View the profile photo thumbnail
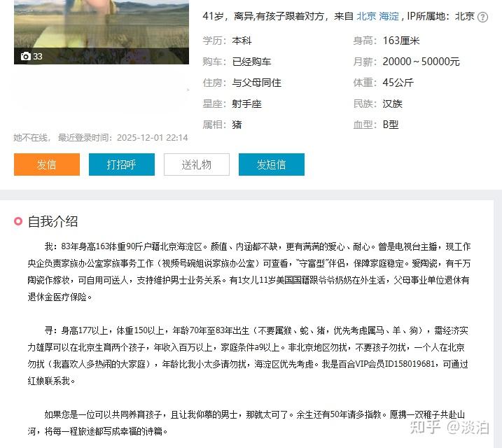Screen dimensions: 502x448 [102, 32]
